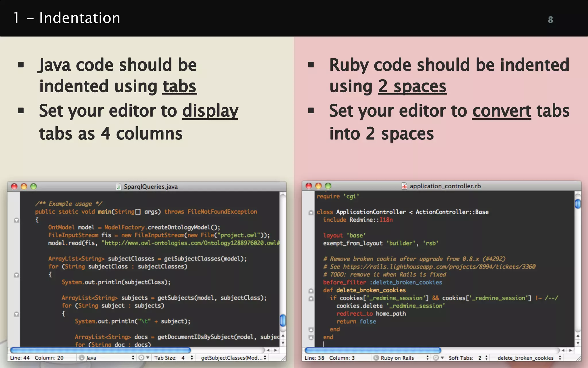Click scroll-down arrow in Java editor vertical scrollbar
Viewport: 588px width, 368px height.
pos(283,343)
